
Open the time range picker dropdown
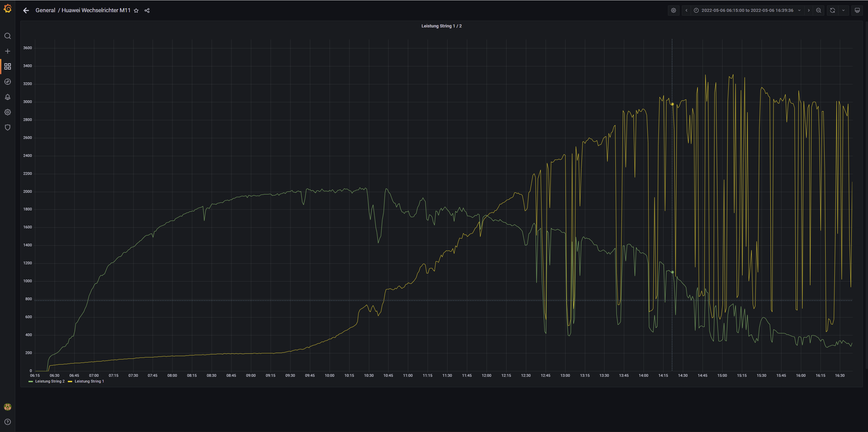[747, 11]
